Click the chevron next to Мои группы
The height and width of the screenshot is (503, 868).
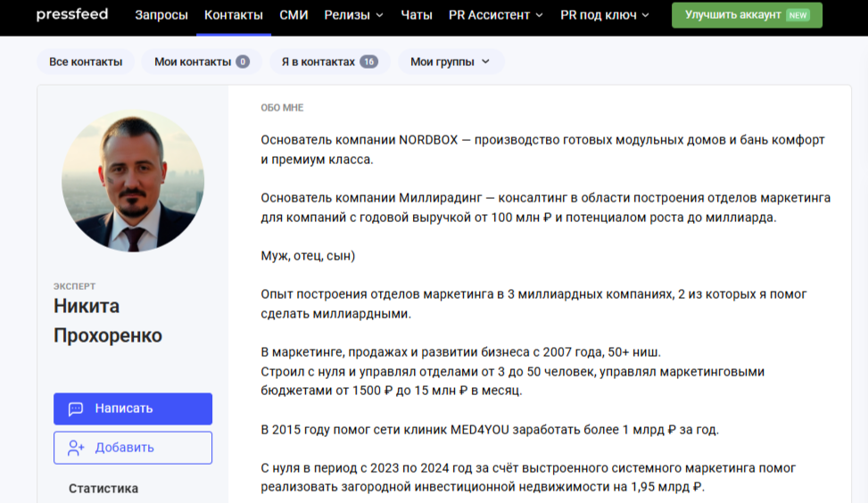click(x=485, y=62)
